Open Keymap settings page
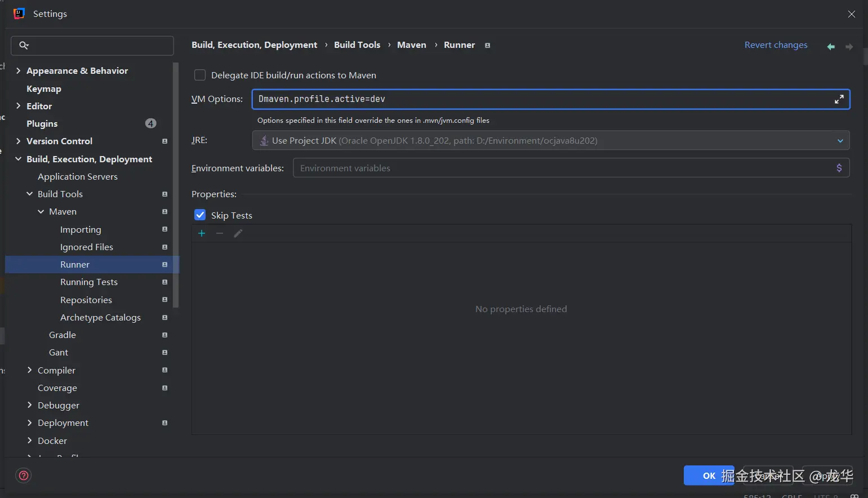868x498 pixels. [44, 88]
